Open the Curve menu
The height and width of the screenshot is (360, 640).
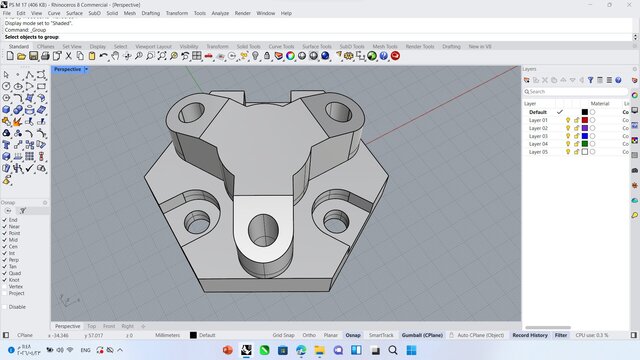coord(54,13)
